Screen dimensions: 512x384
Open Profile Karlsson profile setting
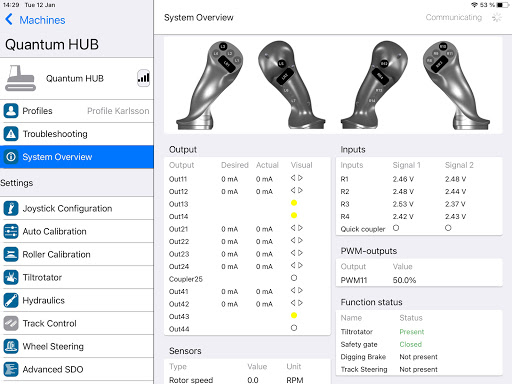click(x=118, y=111)
